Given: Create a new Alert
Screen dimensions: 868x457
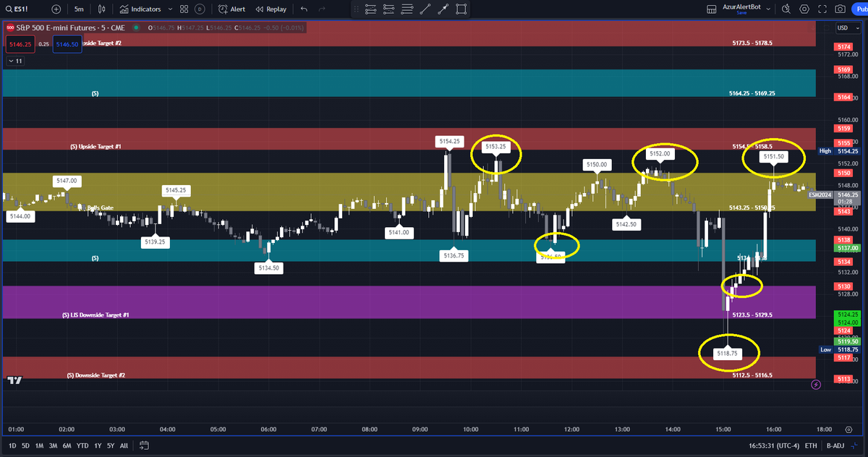Looking at the screenshot, I should click(x=232, y=9).
